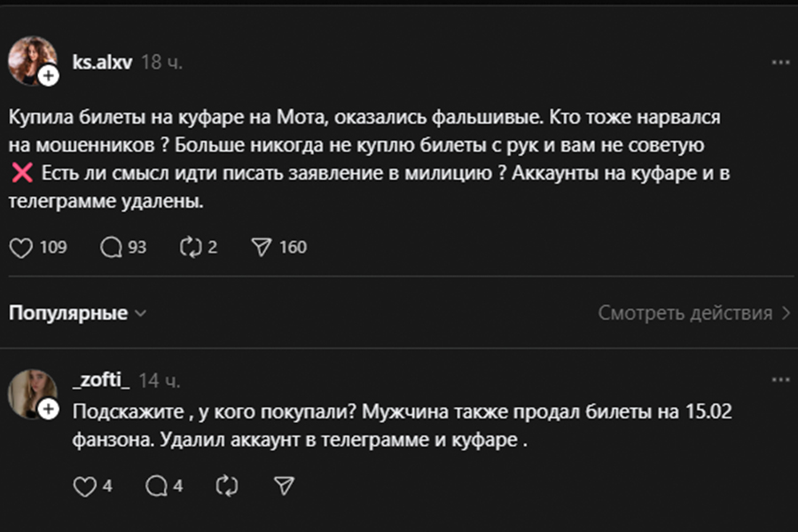Image resolution: width=798 pixels, height=532 pixels.
Task: Share the post by ks.alxv
Action: click(x=262, y=247)
